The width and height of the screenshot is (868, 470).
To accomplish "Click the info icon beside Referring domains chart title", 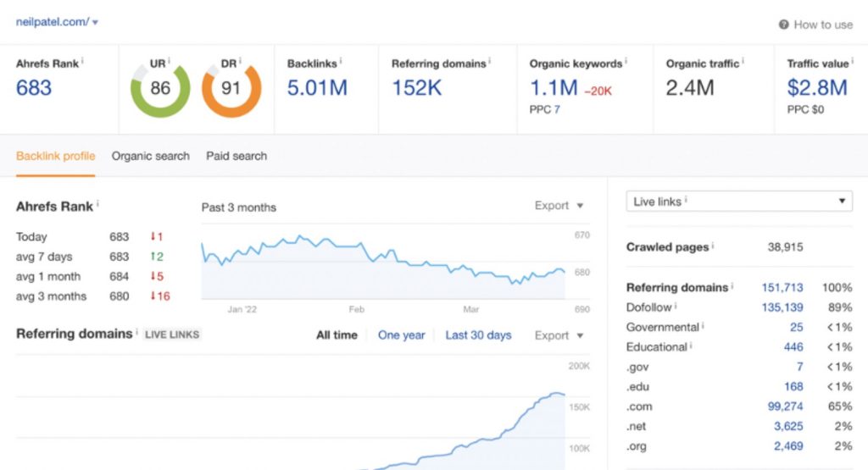I will [x=136, y=330].
